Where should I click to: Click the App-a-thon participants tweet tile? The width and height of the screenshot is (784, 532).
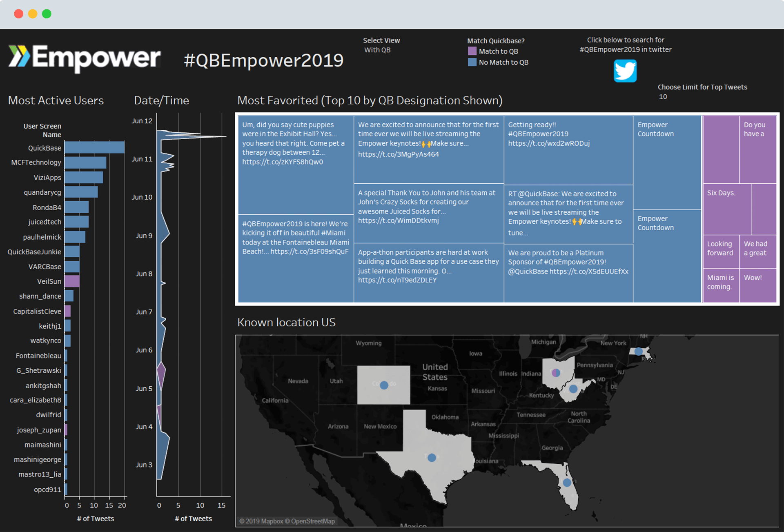[x=429, y=273]
